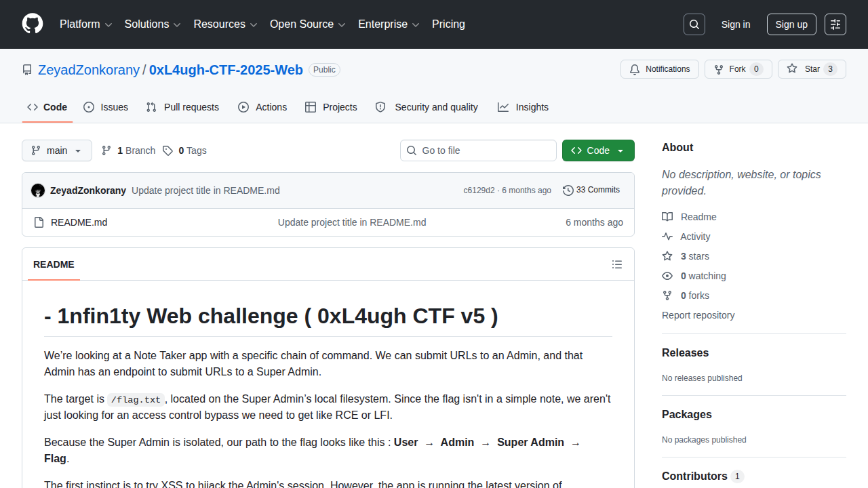Click the file icon beside README.md
The height and width of the screenshot is (488, 868).
pyautogui.click(x=39, y=222)
